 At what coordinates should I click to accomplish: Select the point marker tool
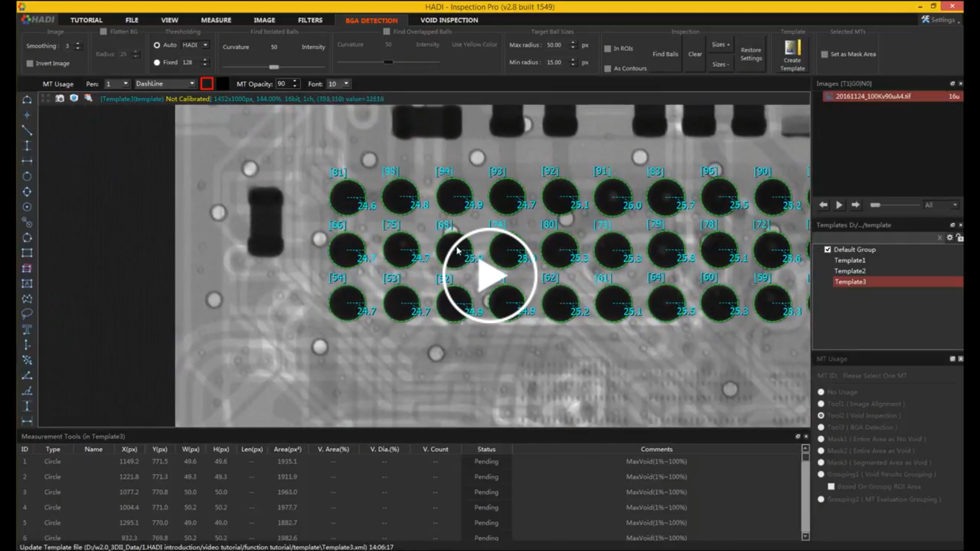pos(27,115)
